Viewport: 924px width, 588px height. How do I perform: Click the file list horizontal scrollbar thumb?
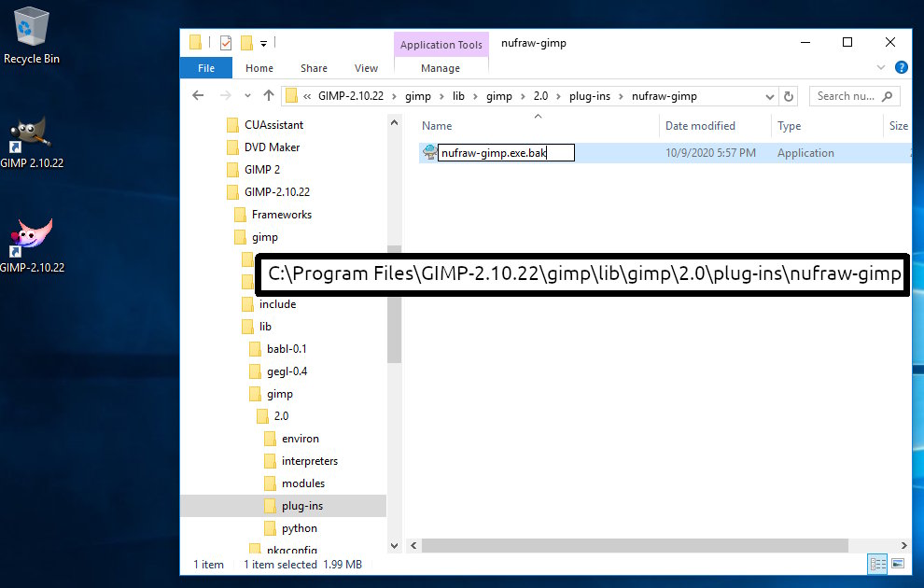pyautogui.click(x=635, y=546)
